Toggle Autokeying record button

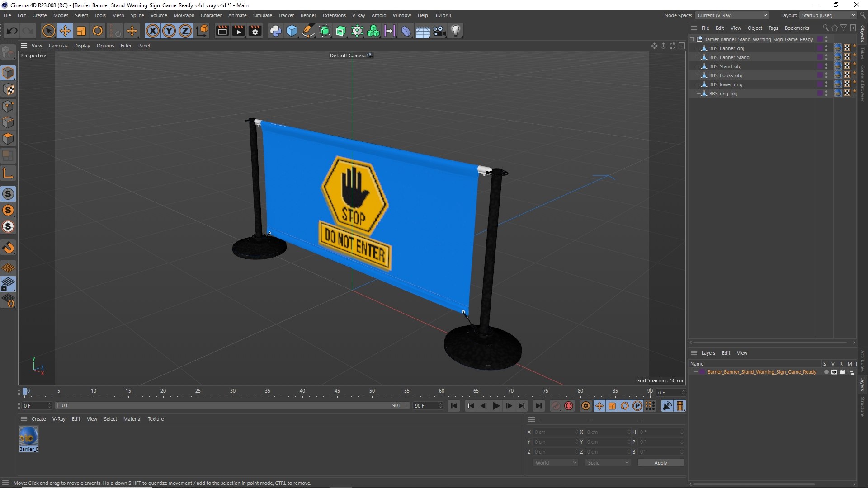[569, 406]
